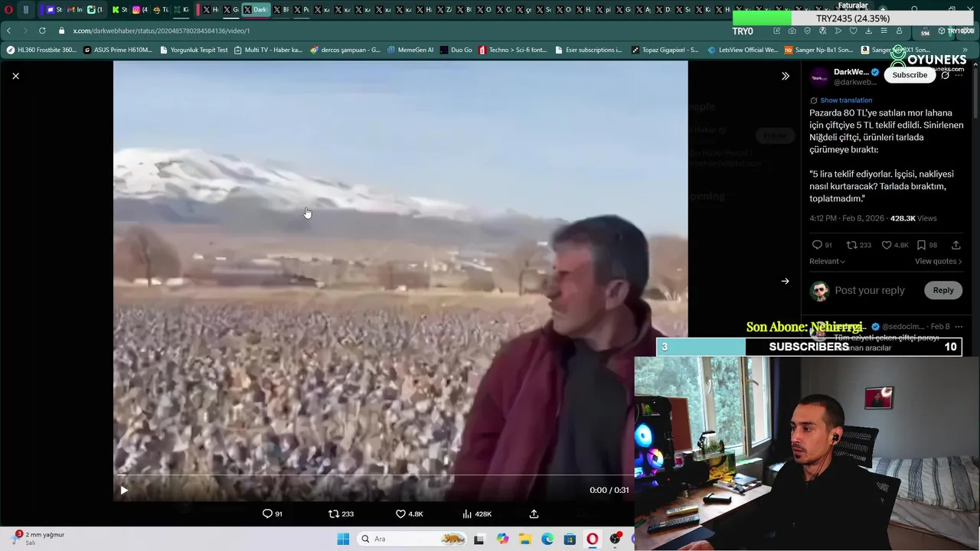Click taskbar search box Ara
980x551 pixels.
[412, 539]
